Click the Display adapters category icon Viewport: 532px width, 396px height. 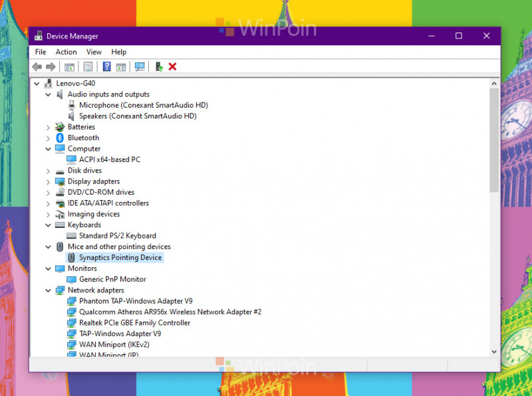(x=60, y=181)
